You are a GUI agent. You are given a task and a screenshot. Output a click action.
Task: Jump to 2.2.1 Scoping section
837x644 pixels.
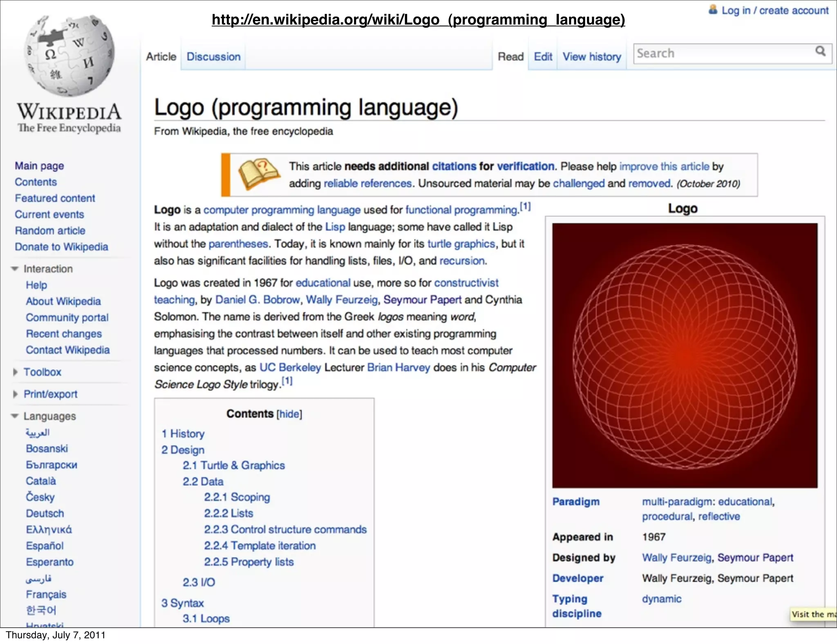[237, 497]
